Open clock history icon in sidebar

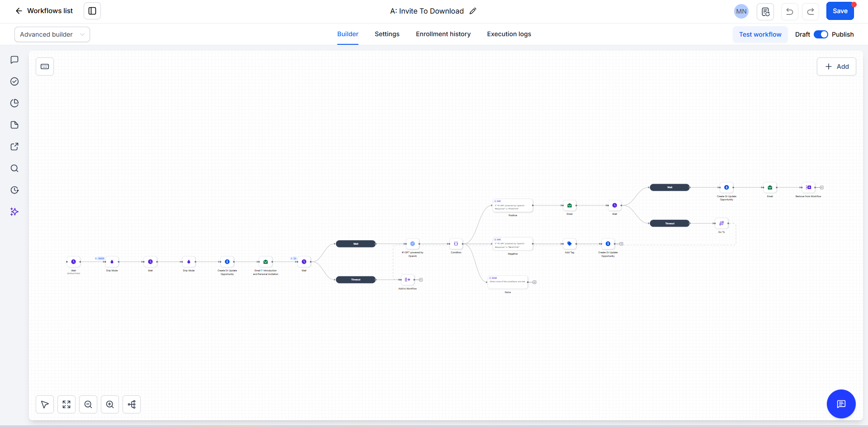click(14, 190)
